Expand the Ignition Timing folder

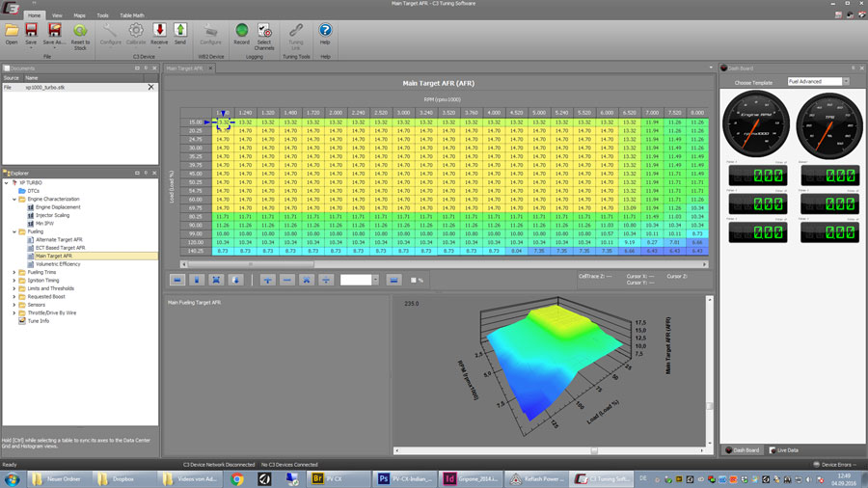pos(14,280)
